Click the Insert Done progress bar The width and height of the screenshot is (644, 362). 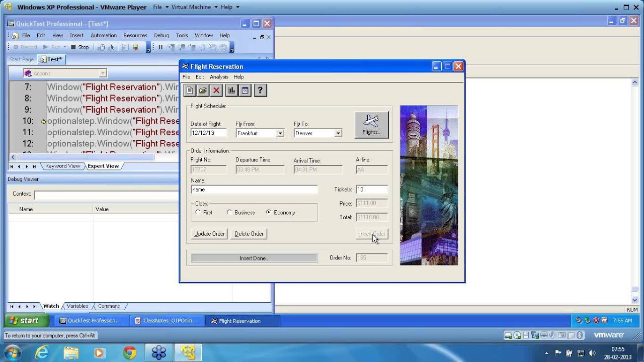(x=254, y=258)
